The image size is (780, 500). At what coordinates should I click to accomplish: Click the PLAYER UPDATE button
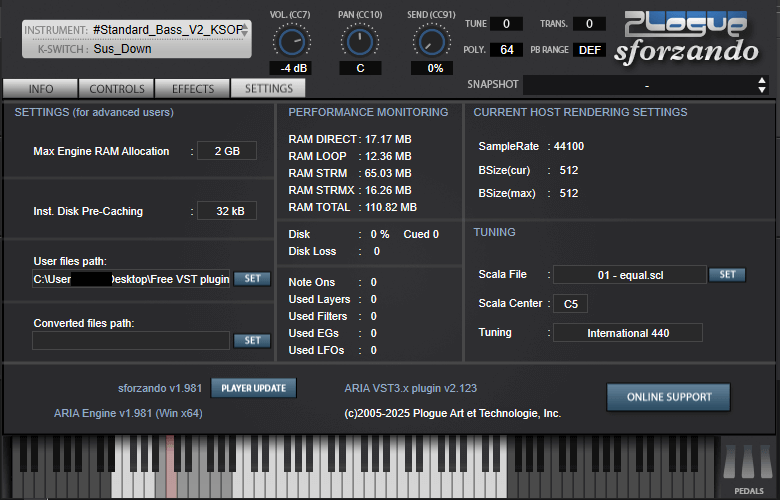[x=254, y=388]
